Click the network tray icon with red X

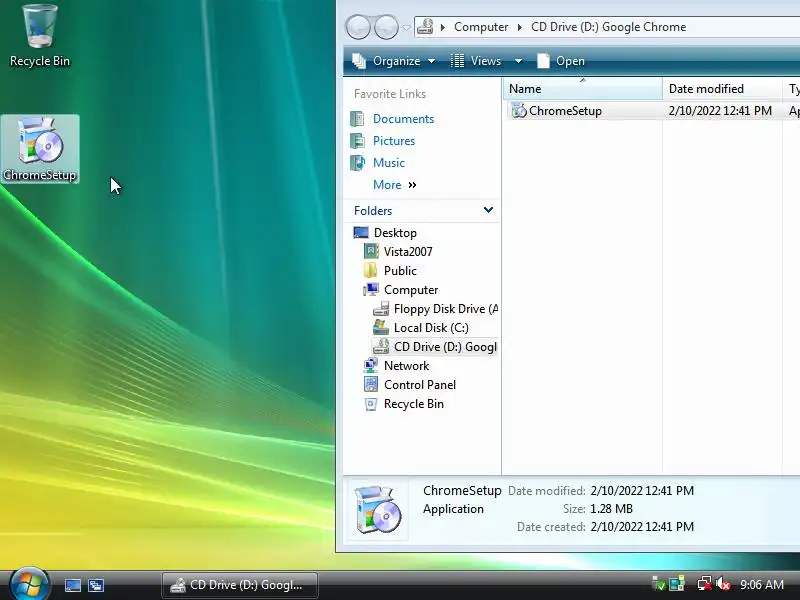(x=705, y=584)
